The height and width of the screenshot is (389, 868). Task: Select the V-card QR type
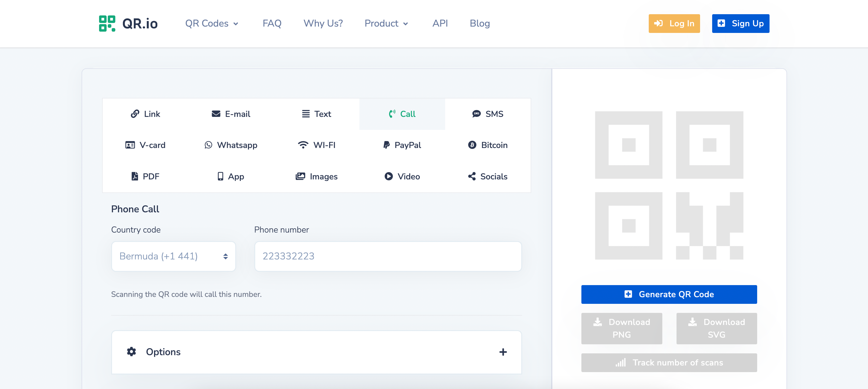[x=145, y=145]
